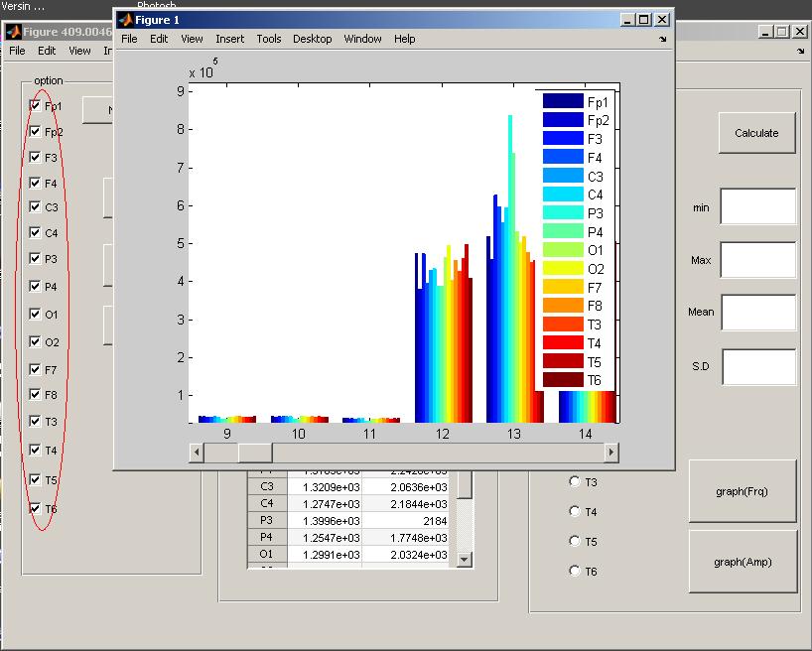The height and width of the screenshot is (651, 812).
Task: Open the View menu in the Figure 409 window
Action: click(x=79, y=51)
